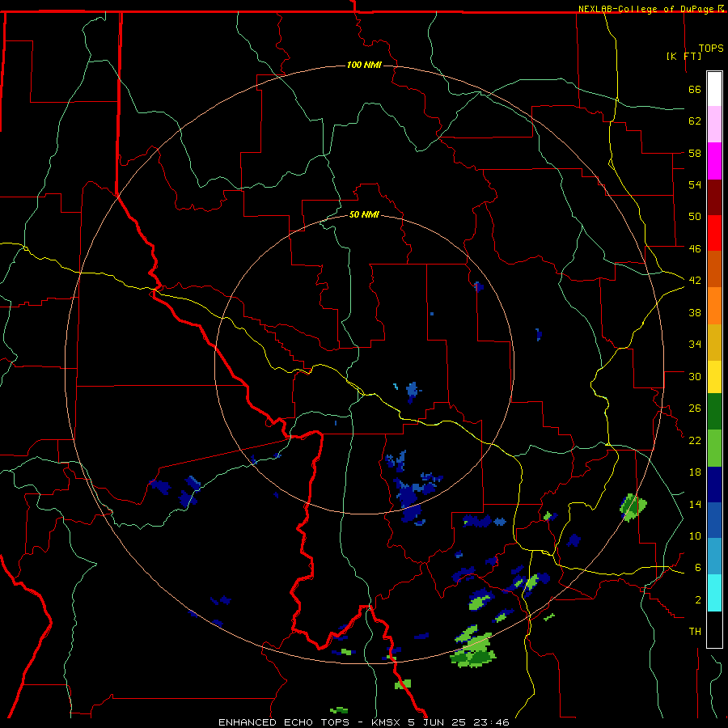The height and width of the screenshot is (728, 728).
Task: Pick the dark orange legend swatch
Action: (x=714, y=269)
